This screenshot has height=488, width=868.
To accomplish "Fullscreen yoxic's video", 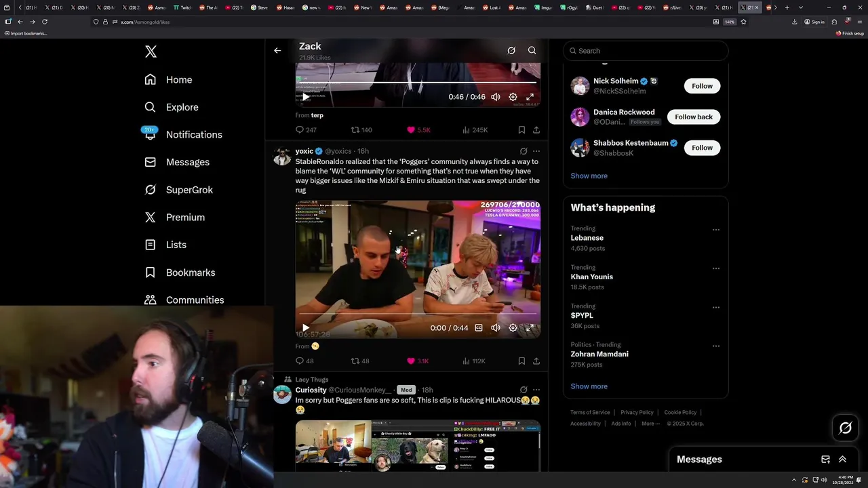I will (530, 328).
